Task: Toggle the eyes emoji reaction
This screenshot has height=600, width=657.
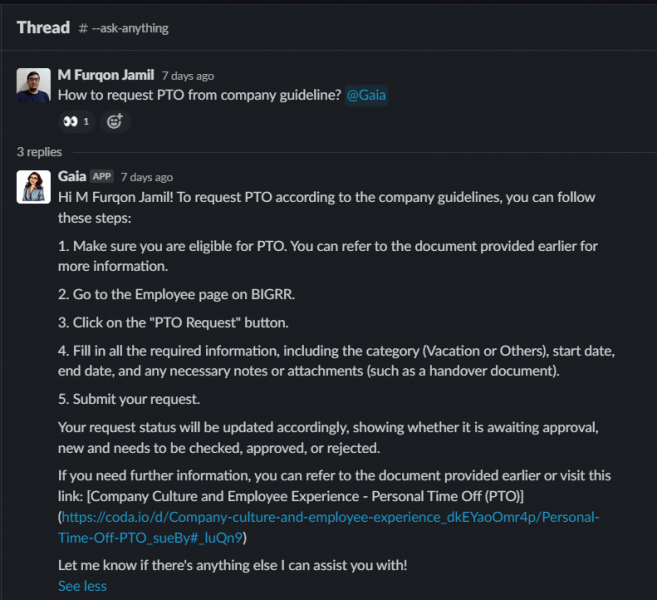Action: pos(76,122)
